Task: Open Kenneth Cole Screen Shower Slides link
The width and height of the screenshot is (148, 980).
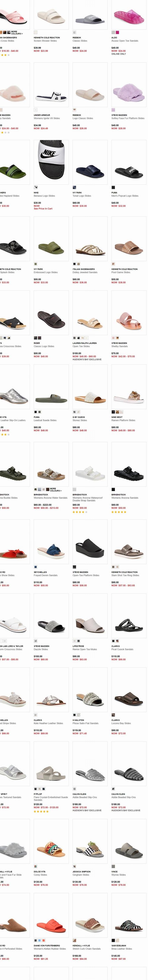Action: click(47, 41)
